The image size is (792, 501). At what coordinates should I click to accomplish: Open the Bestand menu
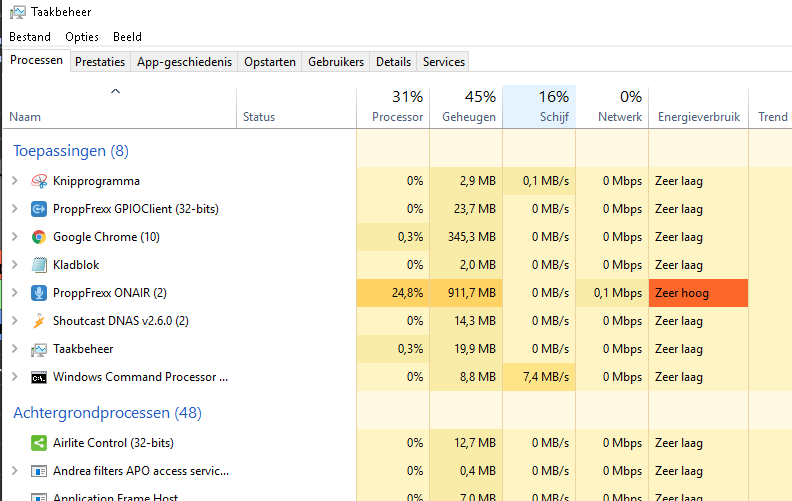point(30,37)
